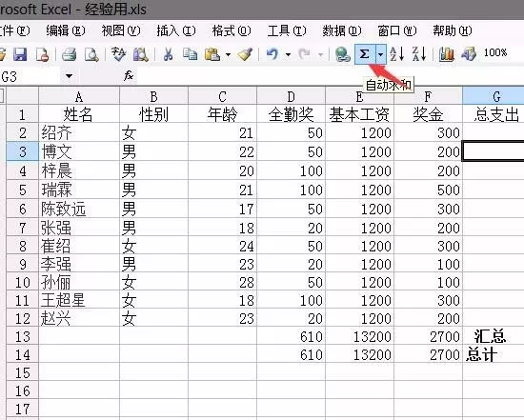
Task: Open the 编辑(E) menu
Action: [66, 30]
